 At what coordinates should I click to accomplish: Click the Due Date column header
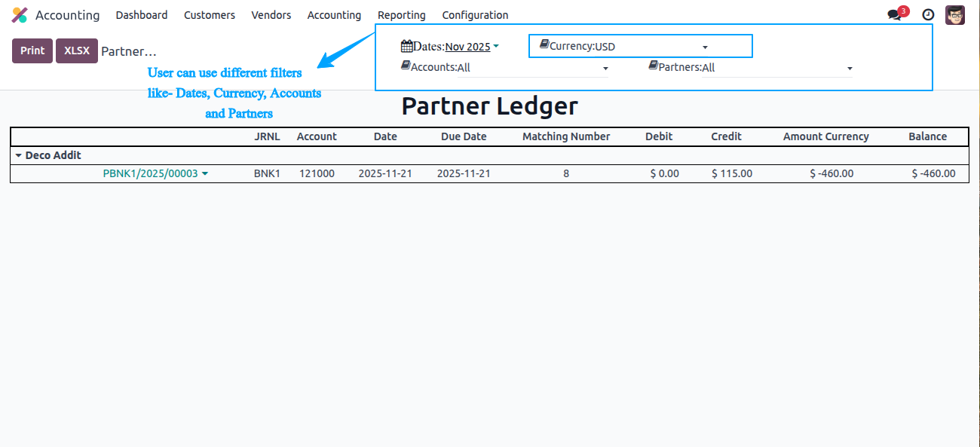tap(464, 136)
